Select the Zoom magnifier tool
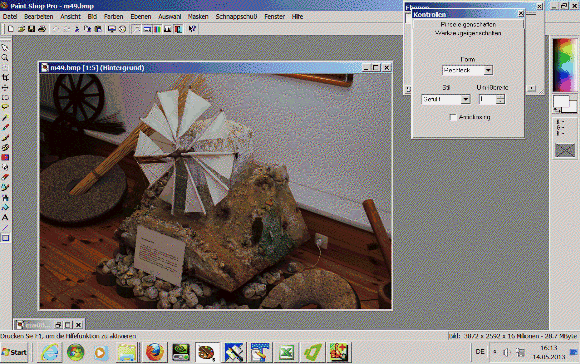Image resolution: width=580 pixels, height=364 pixels. (x=5, y=58)
